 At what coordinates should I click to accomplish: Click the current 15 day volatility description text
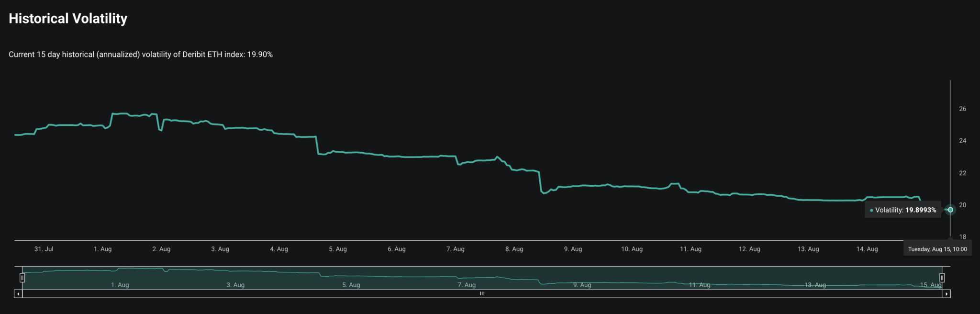141,55
